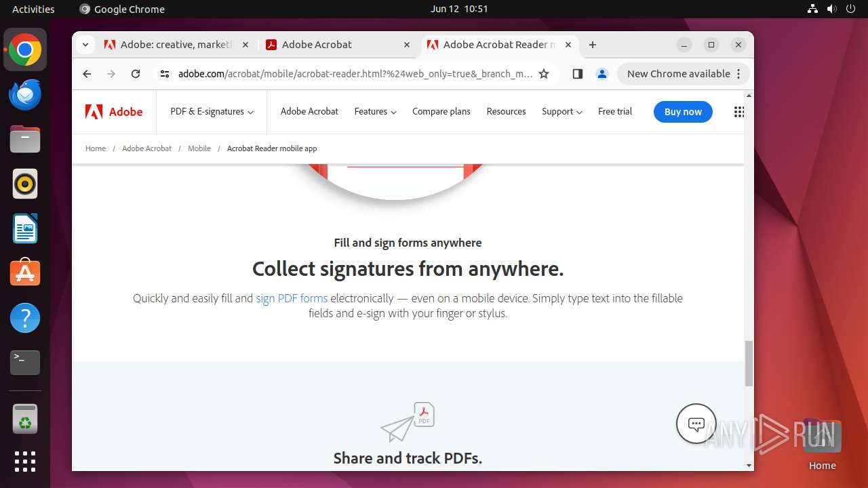Click the Buy now button

683,112
